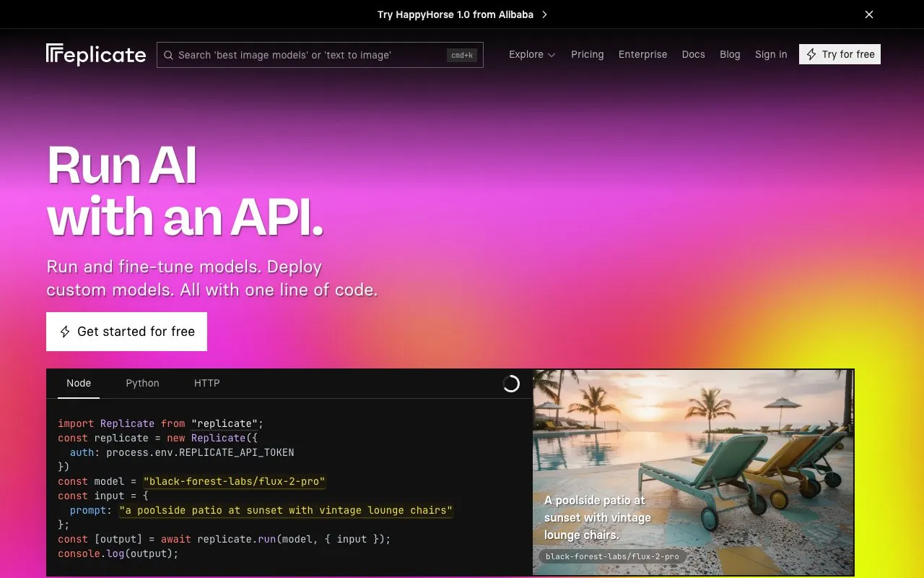Focus the model search input field
The width and height of the screenshot is (924, 578).
[x=320, y=55]
